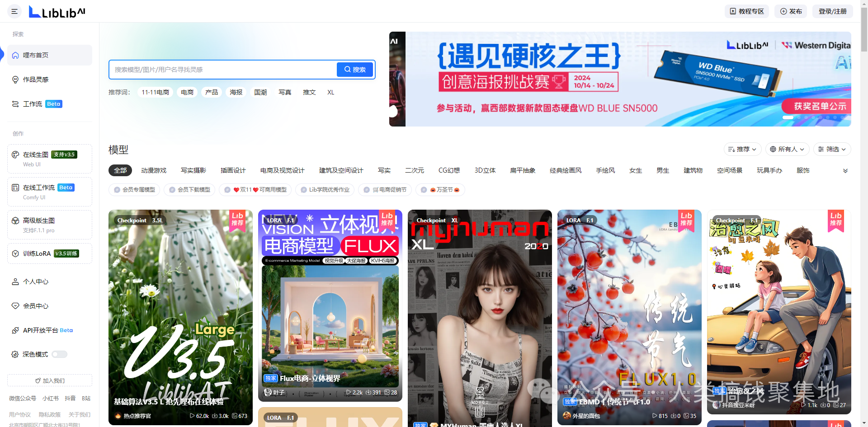The height and width of the screenshot is (427, 868).
Task: Toggle the 双11可商用模型 filter tag
Action: pyautogui.click(x=255, y=190)
